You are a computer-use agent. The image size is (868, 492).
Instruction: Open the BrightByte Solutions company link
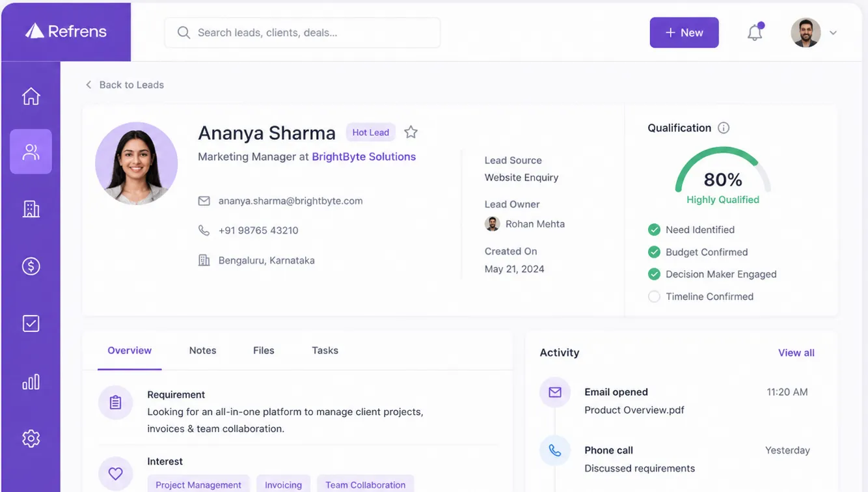[364, 157]
